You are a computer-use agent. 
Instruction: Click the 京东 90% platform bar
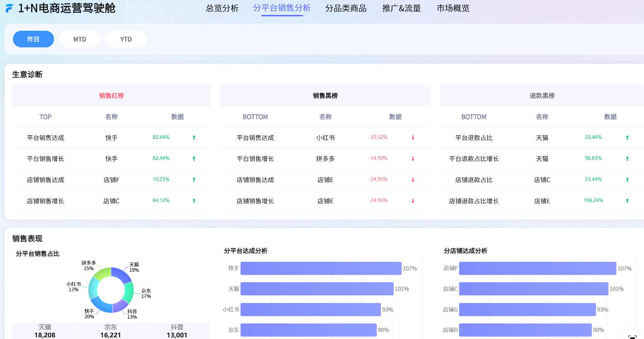point(308,330)
